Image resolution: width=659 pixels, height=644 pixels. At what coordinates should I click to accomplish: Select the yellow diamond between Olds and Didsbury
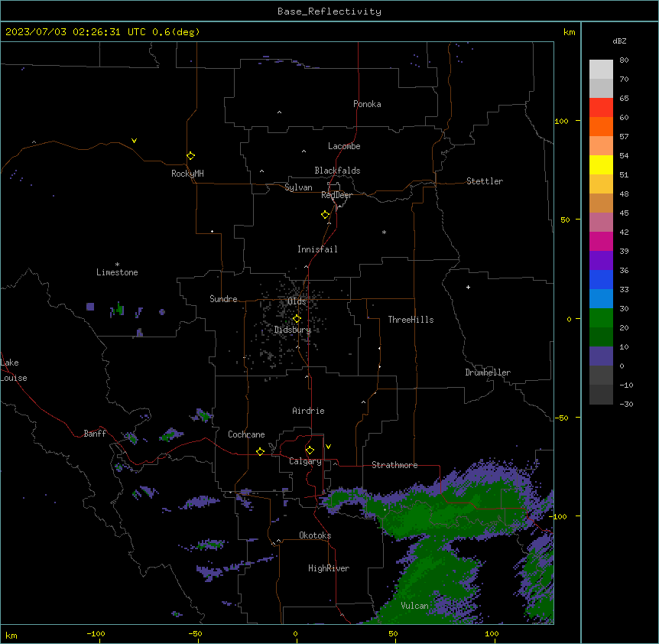pyautogui.click(x=297, y=319)
